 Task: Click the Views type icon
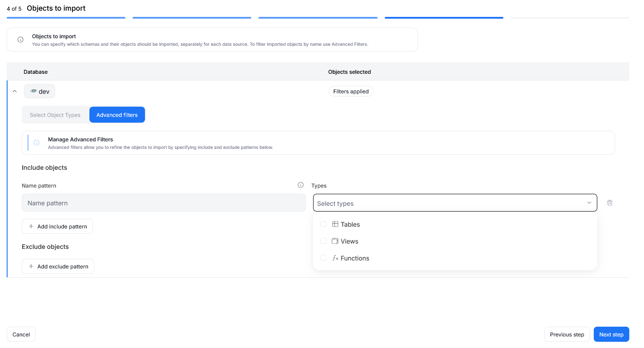[x=335, y=241]
